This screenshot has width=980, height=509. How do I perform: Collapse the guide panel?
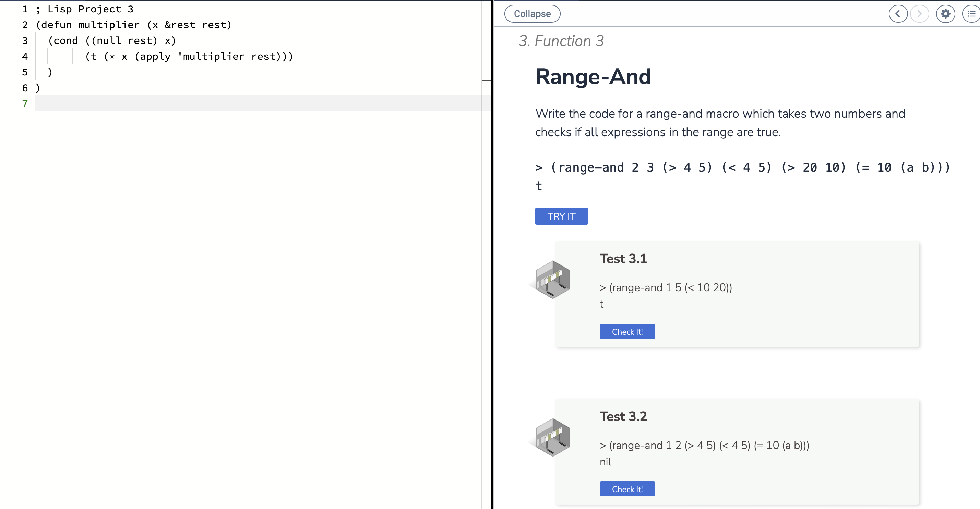(x=532, y=14)
